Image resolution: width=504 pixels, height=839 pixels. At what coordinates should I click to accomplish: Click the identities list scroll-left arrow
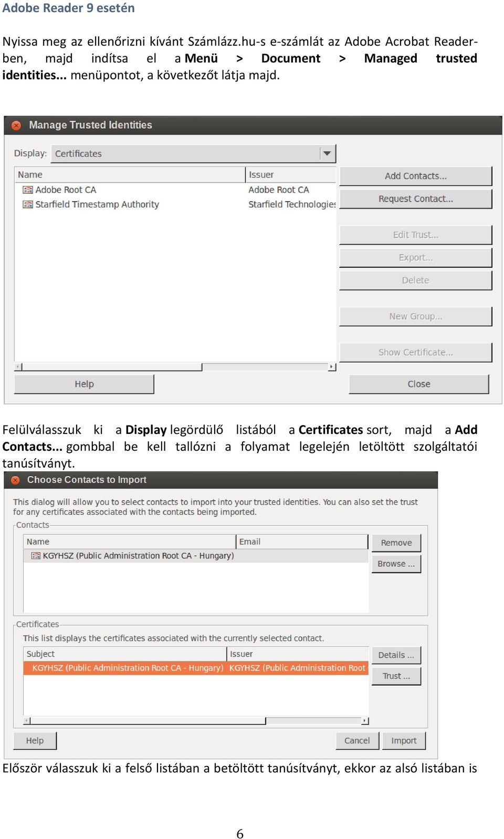[x=18, y=367]
